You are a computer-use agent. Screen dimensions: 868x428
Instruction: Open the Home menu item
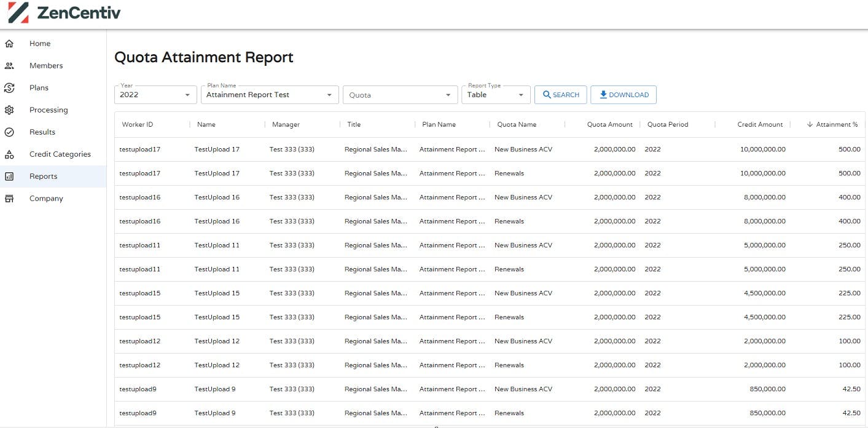tap(53, 44)
